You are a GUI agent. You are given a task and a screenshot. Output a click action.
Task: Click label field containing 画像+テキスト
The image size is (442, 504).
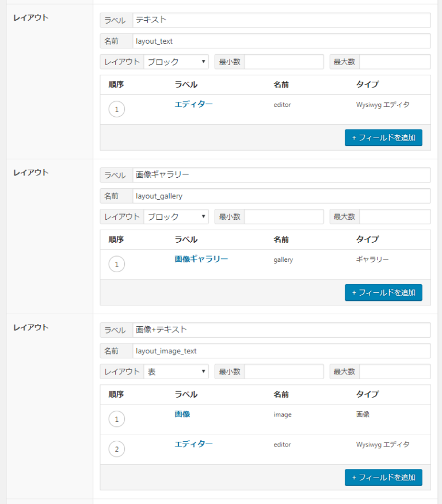(x=281, y=330)
